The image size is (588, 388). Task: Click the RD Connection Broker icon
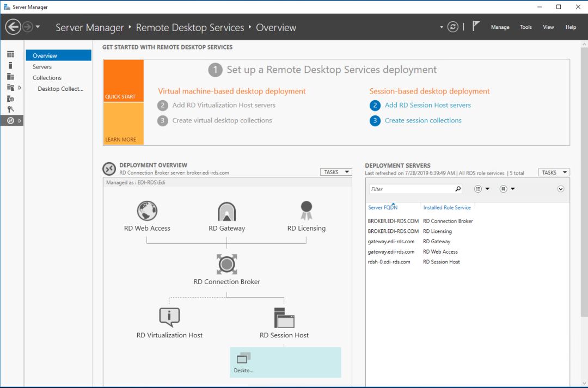click(x=226, y=264)
